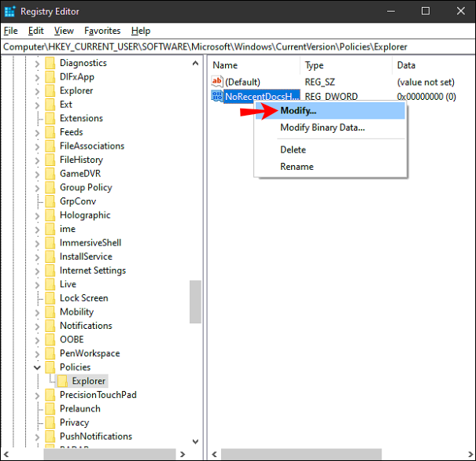Choose Modify... from the context menu
The width and height of the screenshot is (476, 461).
pos(330,110)
